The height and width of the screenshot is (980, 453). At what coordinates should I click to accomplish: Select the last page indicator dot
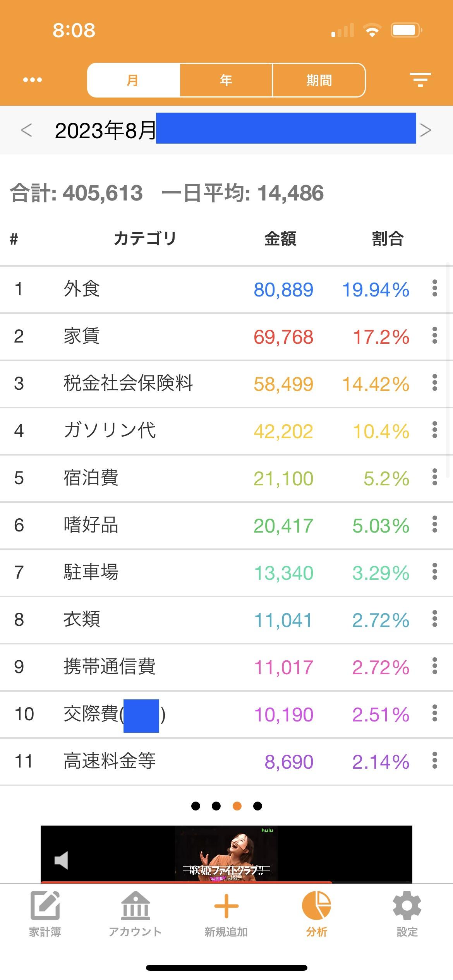257,806
